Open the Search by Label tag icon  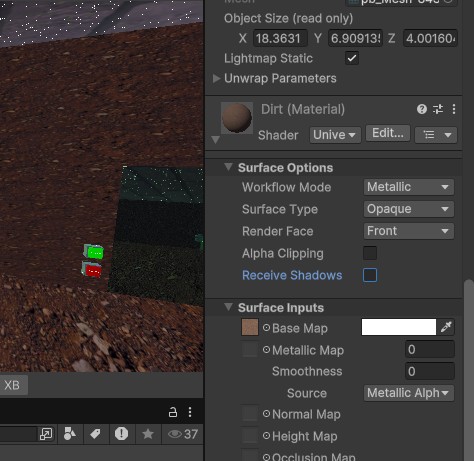coord(95,434)
